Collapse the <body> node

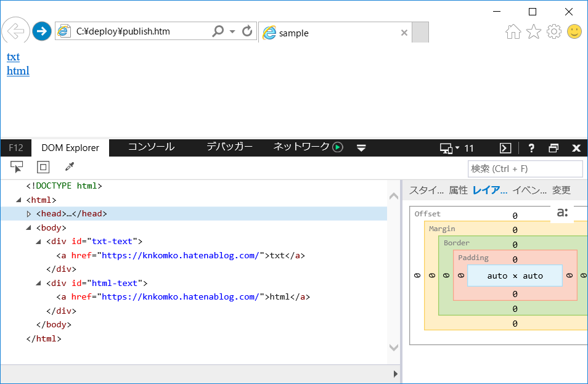coord(28,227)
